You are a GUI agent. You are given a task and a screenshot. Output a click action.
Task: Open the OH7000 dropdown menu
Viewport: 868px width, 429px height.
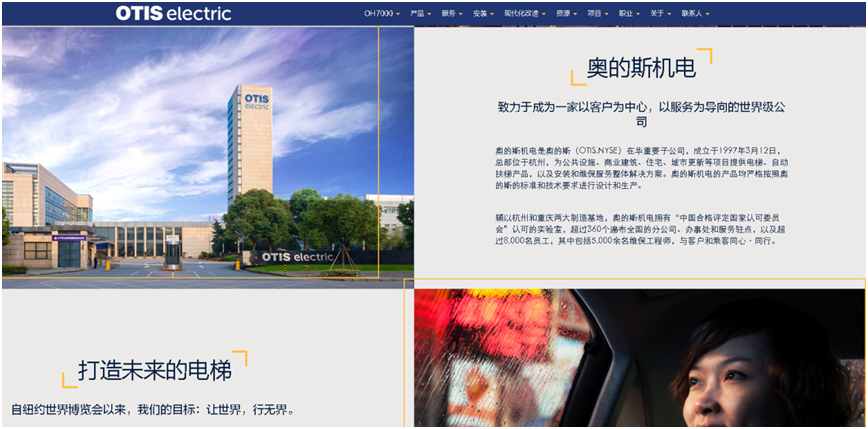(381, 14)
